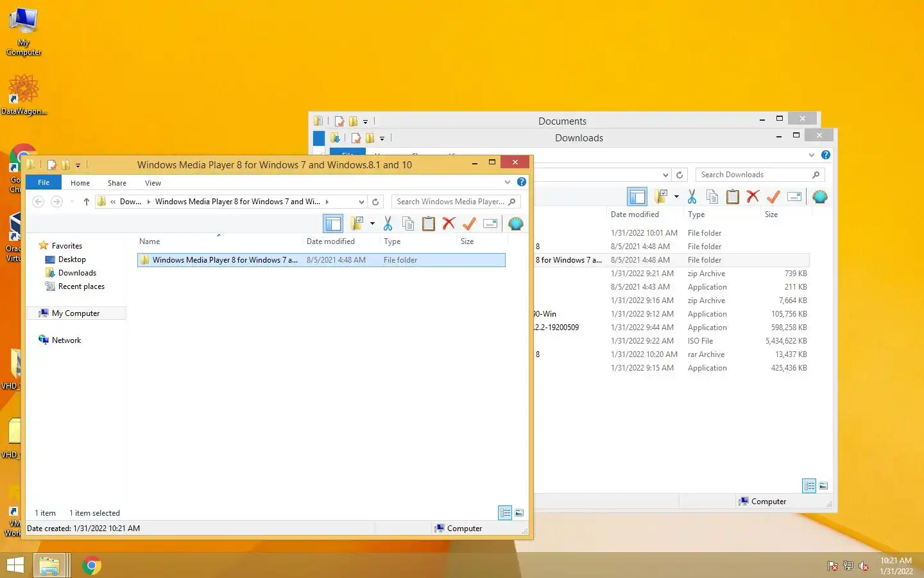Click the Rename icon in Downloads window toolbar

[x=794, y=197]
